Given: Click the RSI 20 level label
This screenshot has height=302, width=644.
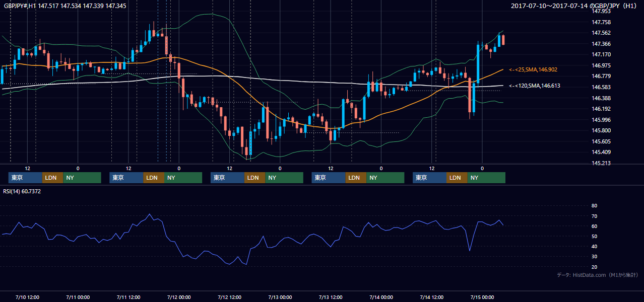Looking at the screenshot, I should pos(594,267).
